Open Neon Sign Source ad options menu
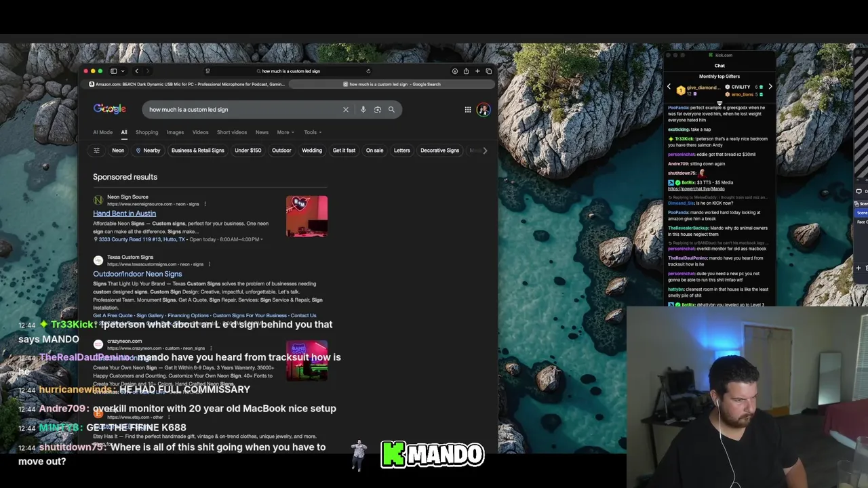The width and height of the screenshot is (868, 488). [205, 204]
